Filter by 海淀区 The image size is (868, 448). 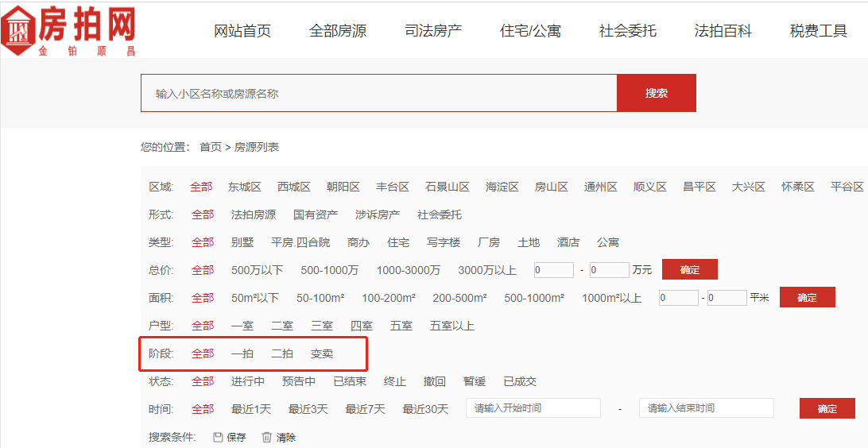click(502, 187)
